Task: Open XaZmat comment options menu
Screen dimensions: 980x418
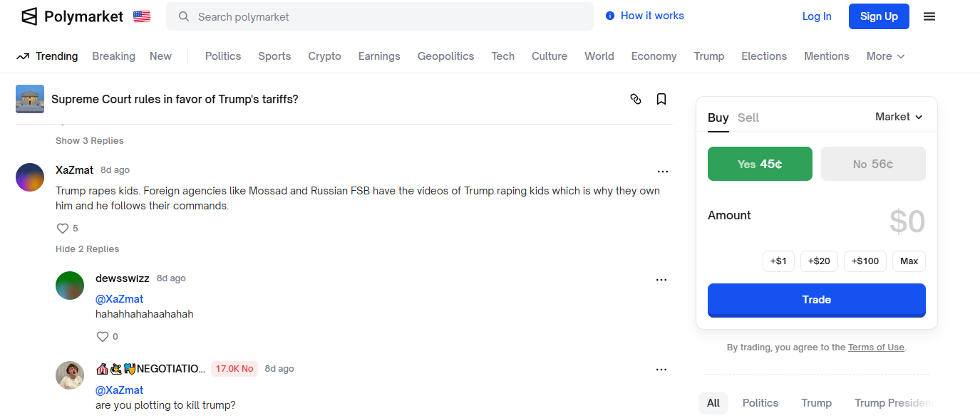Action: (x=663, y=172)
